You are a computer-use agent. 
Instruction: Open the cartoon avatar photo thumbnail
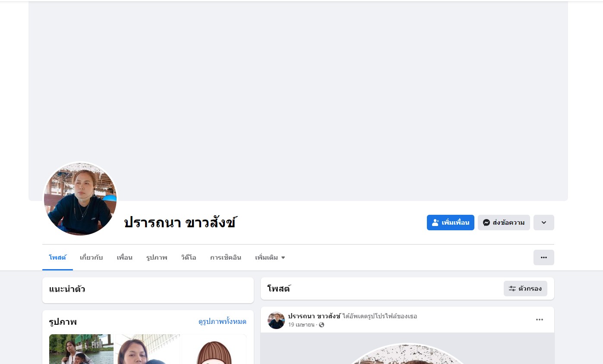(214, 349)
